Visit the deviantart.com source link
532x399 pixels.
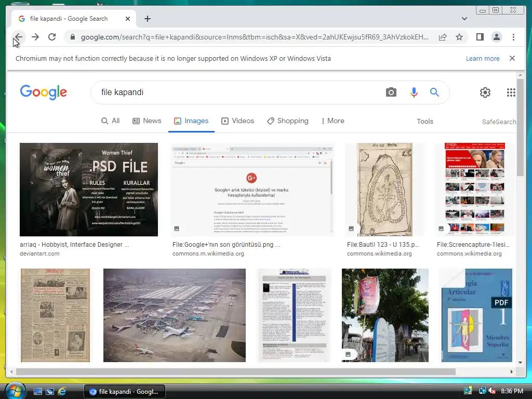[39, 254]
